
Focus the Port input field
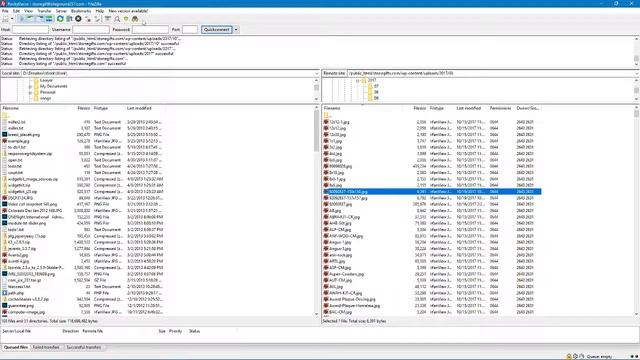pyautogui.click(x=190, y=29)
